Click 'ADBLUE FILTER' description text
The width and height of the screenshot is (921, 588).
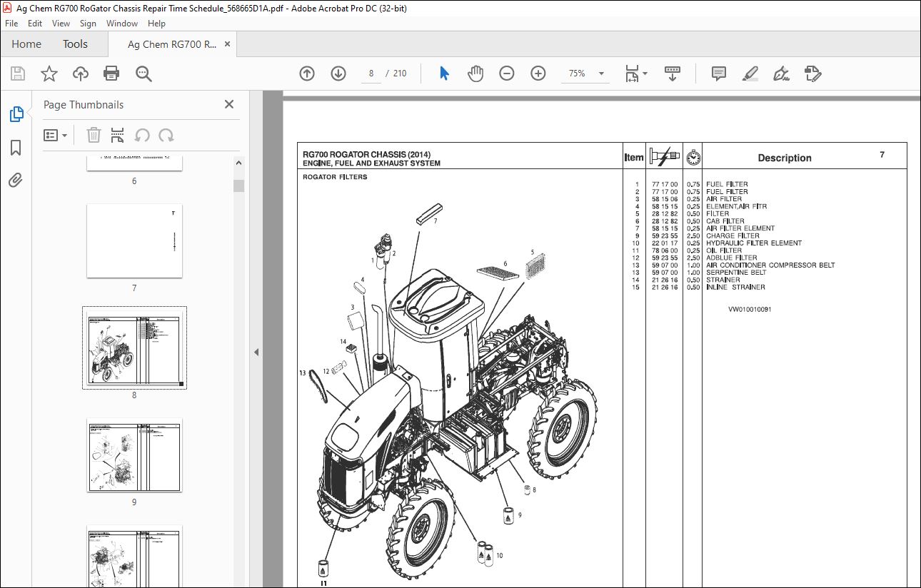click(732, 258)
